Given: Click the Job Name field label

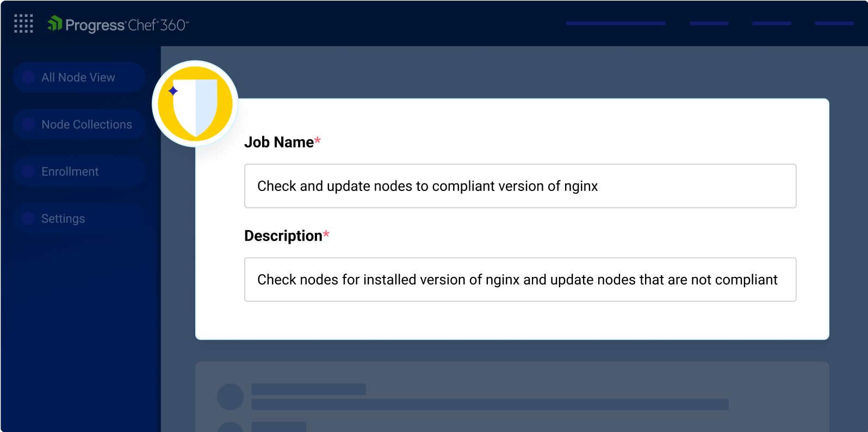Looking at the screenshot, I should point(279,143).
